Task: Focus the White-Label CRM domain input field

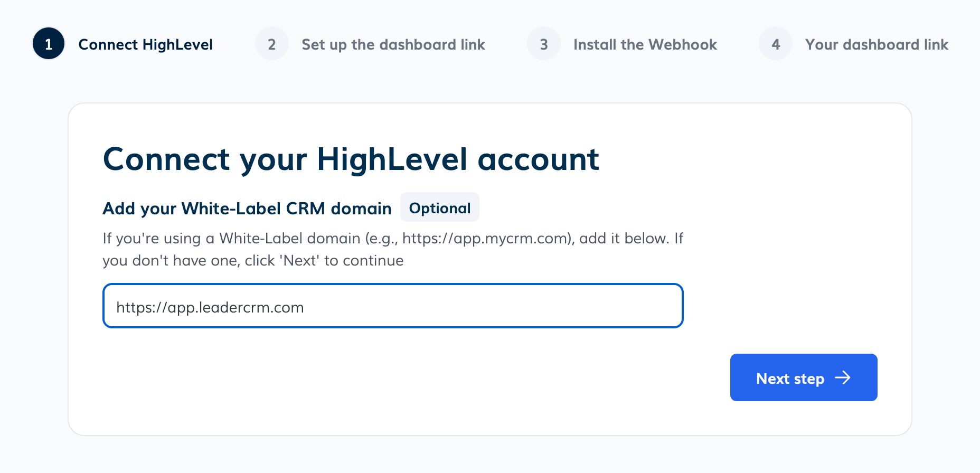Action: click(393, 306)
